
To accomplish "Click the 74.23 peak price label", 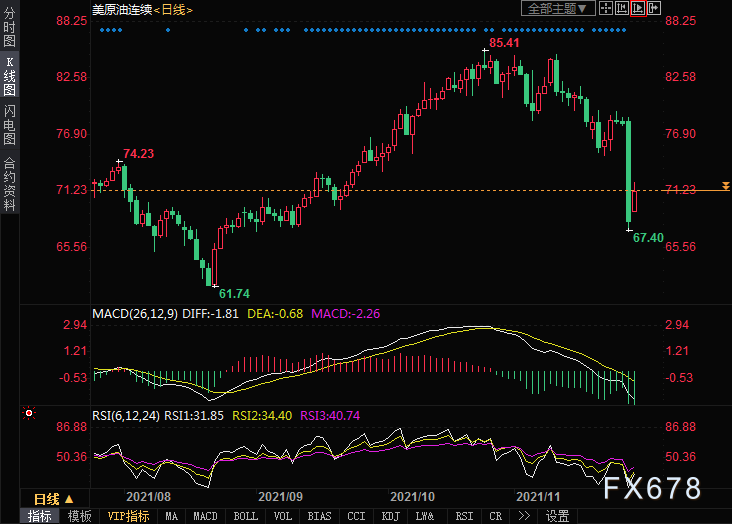I will [138, 153].
